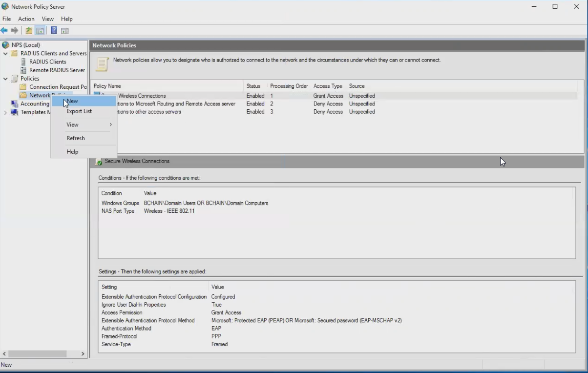Toggle the Show/Hide Console Tree icon
The width and height of the screenshot is (588, 373).
40,31
